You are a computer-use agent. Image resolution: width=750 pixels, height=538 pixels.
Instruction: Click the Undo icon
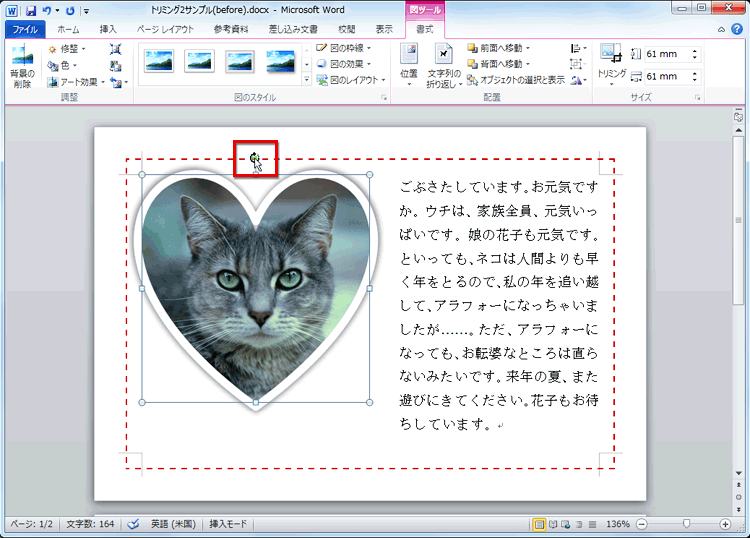pos(46,10)
